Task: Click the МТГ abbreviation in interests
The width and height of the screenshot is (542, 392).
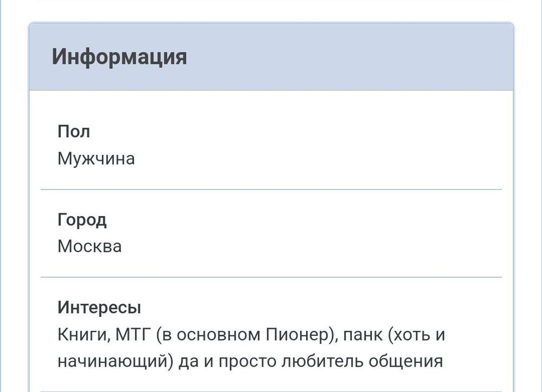Action: pos(132,335)
